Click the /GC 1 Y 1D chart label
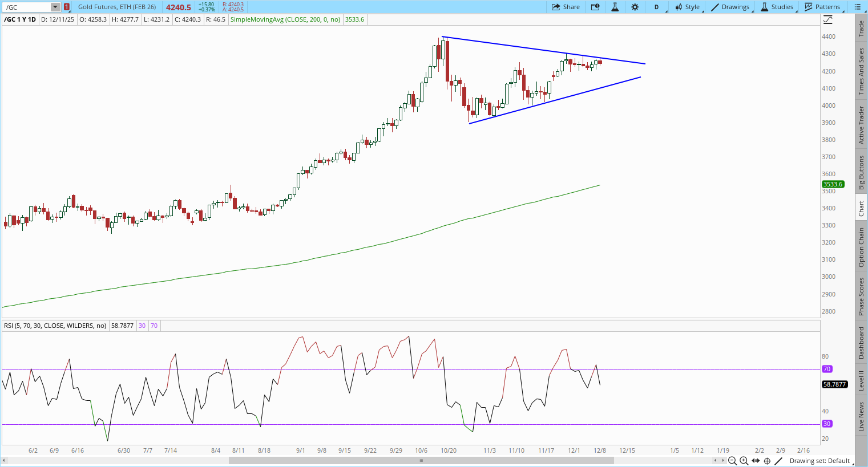 (20, 19)
